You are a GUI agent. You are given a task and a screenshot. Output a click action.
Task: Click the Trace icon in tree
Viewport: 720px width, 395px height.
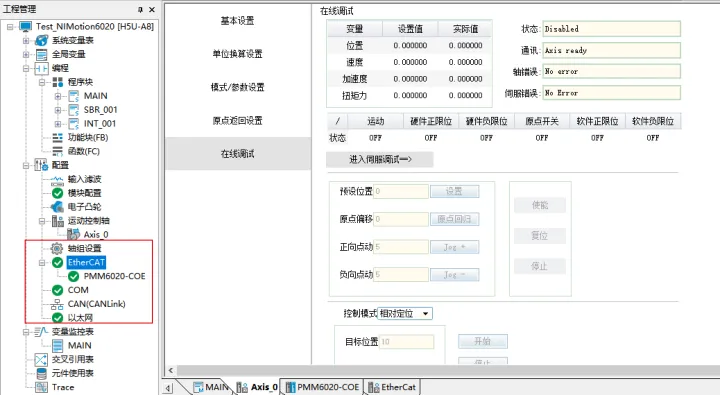tap(41, 387)
